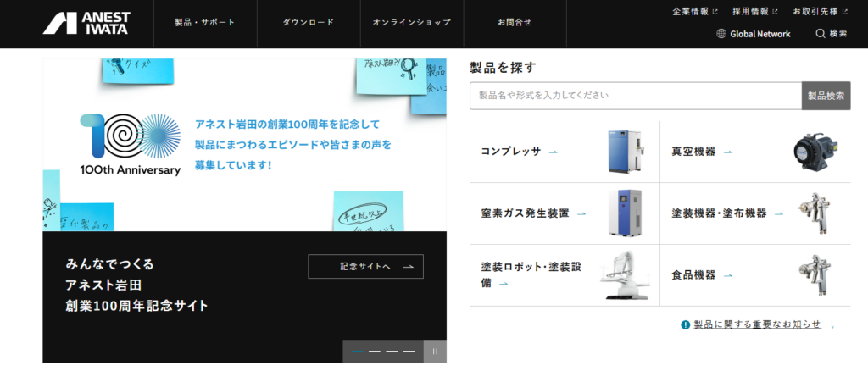
Task: Click the 100th Anniversary logo on banner
Action: (130, 144)
